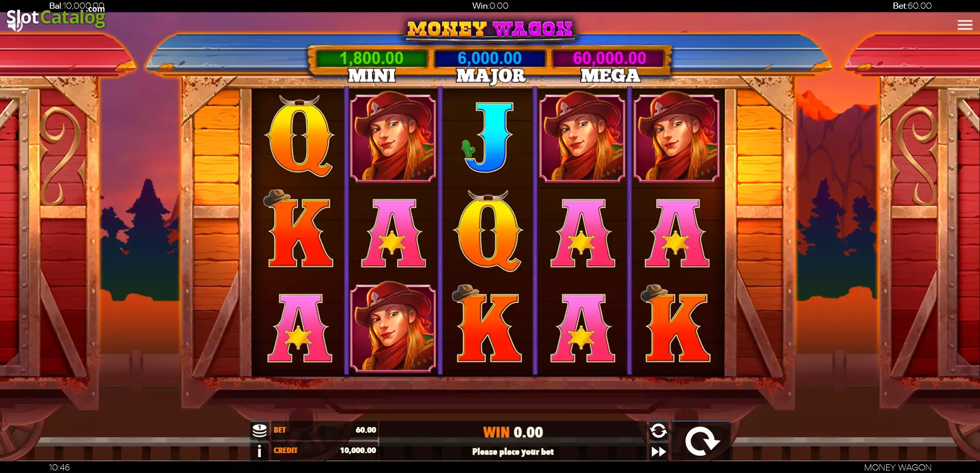Viewport: 980px width, 473px height.
Task: Open the hamburger menu
Action: click(965, 25)
